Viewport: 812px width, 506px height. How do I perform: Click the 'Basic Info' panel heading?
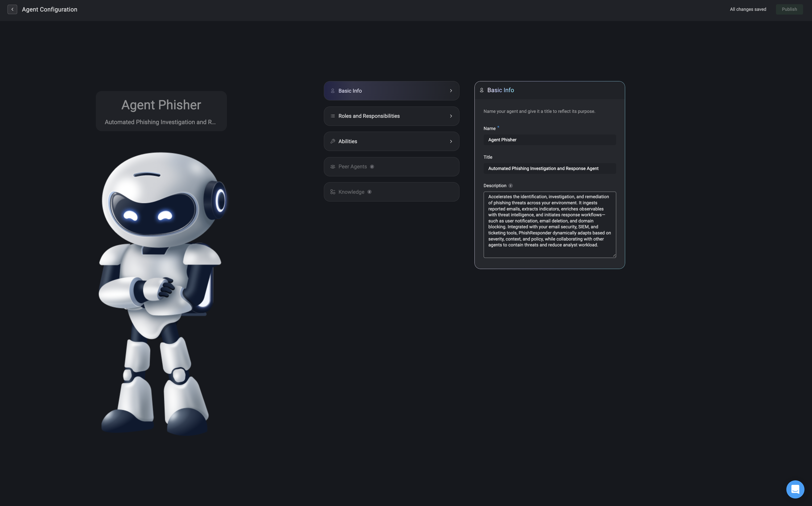(x=500, y=90)
